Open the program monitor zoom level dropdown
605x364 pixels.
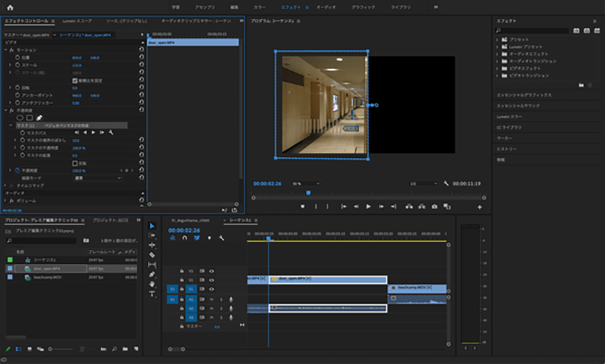[306, 183]
